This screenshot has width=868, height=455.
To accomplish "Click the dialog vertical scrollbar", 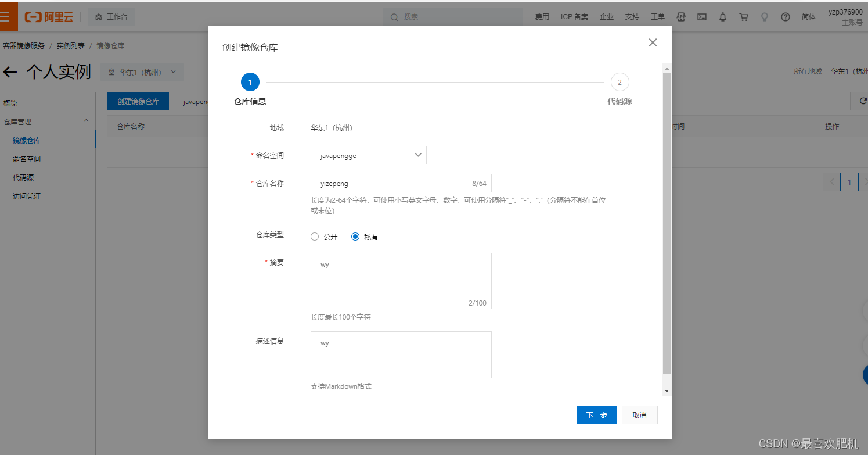I will click(x=667, y=224).
